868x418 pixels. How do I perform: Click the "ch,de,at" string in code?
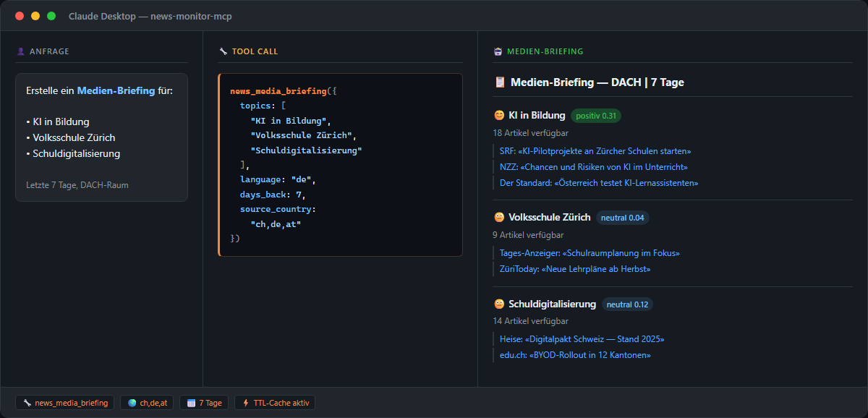pos(276,224)
